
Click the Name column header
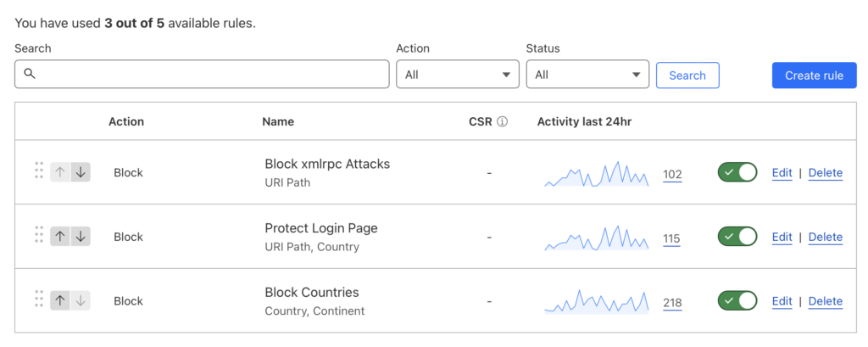278,121
